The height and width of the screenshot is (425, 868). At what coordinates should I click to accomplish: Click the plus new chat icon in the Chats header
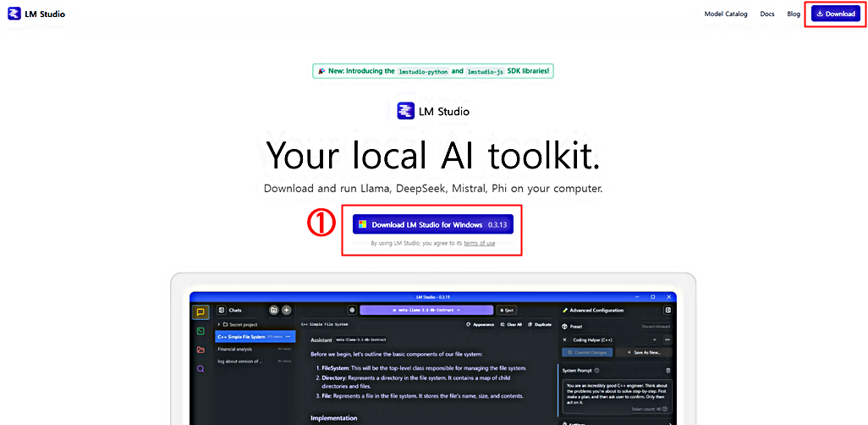tap(286, 311)
